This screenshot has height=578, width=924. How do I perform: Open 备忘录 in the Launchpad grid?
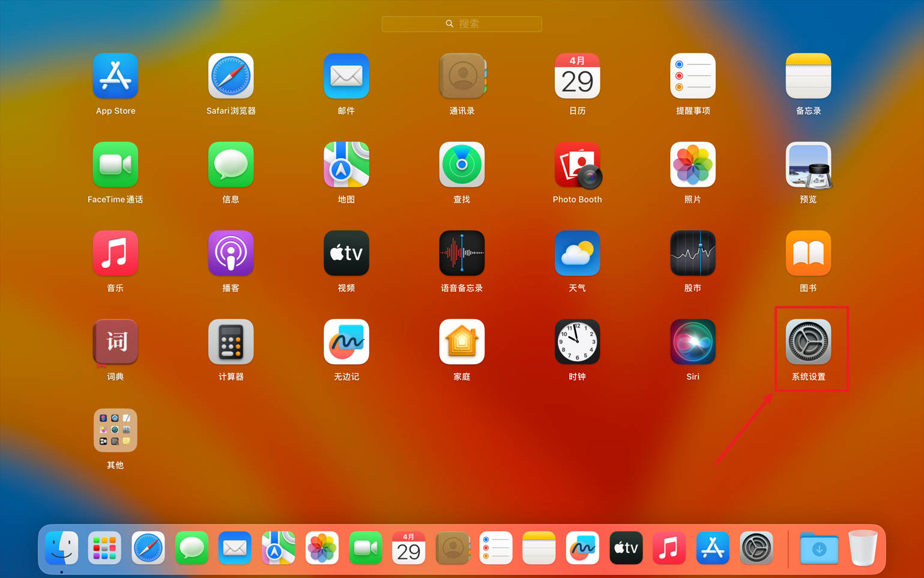(809, 76)
